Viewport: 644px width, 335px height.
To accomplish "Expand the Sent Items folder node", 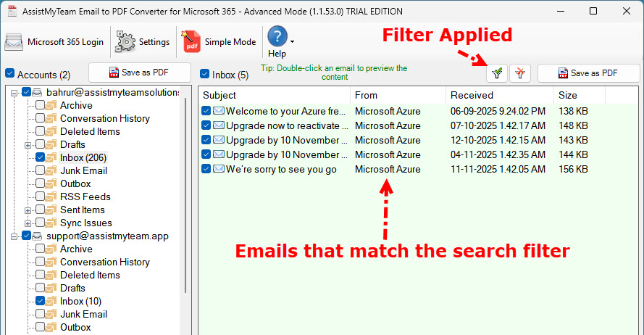I will 28,210.
